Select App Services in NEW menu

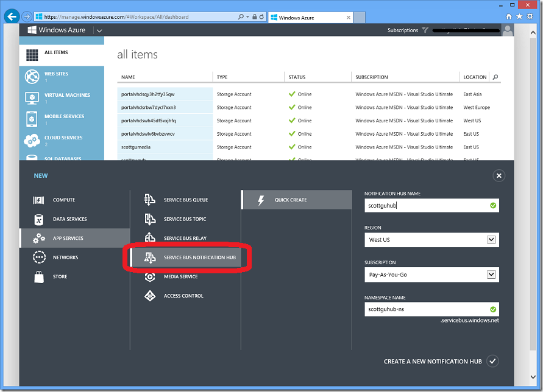click(x=75, y=238)
